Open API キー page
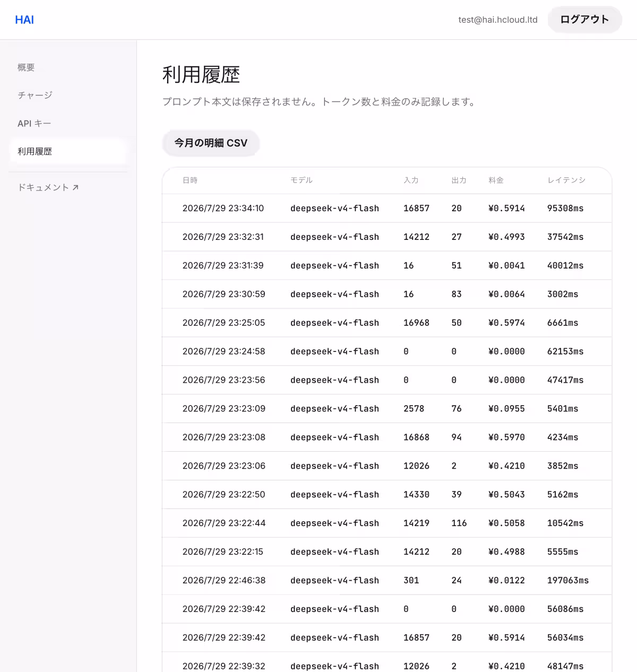The image size is (637, 672). 35,123
